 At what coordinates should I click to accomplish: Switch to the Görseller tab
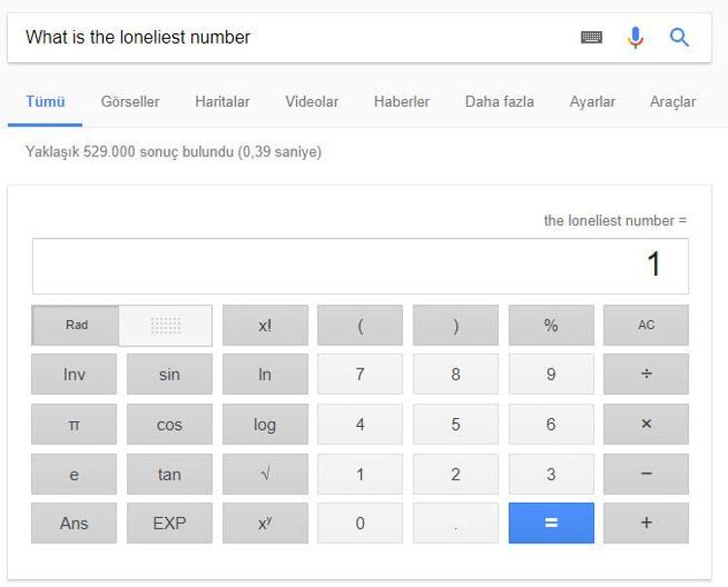130,102
